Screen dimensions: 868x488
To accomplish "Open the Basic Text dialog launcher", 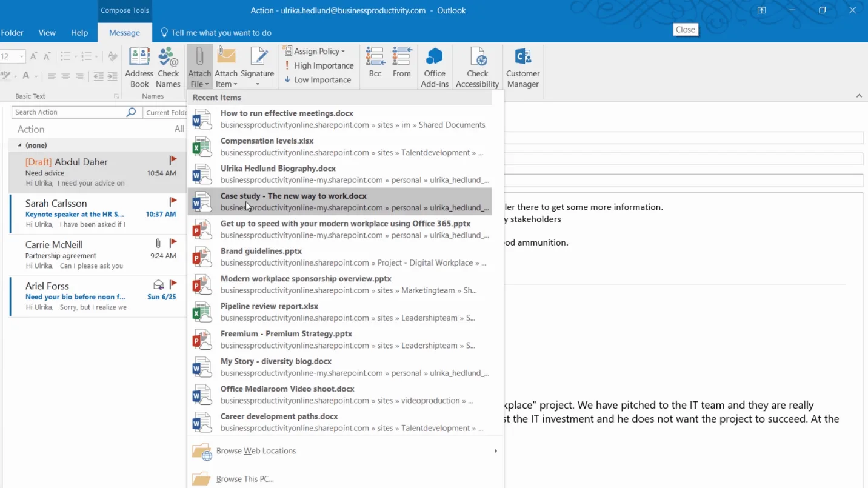I will tap(116, 96).
